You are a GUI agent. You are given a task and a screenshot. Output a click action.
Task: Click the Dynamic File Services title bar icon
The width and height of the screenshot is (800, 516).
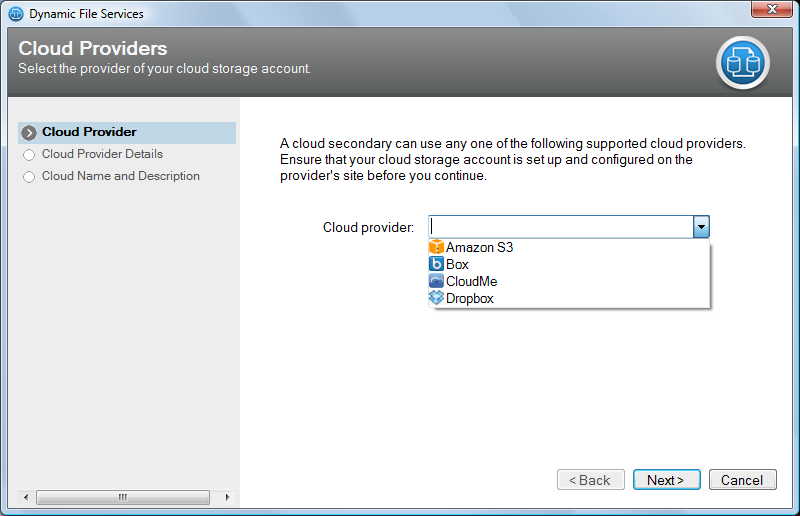15,14
